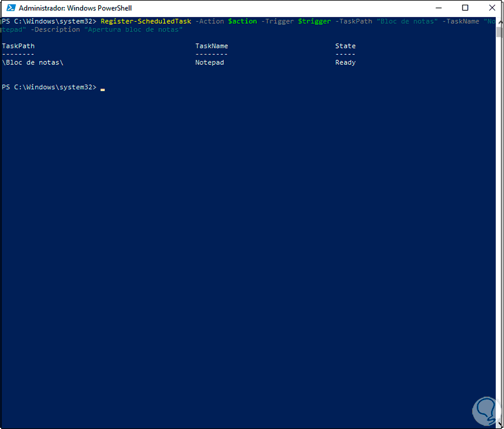Screen dimensions: 504x429
Task: Maximize the PowerShell window
Action: [465, 8]
